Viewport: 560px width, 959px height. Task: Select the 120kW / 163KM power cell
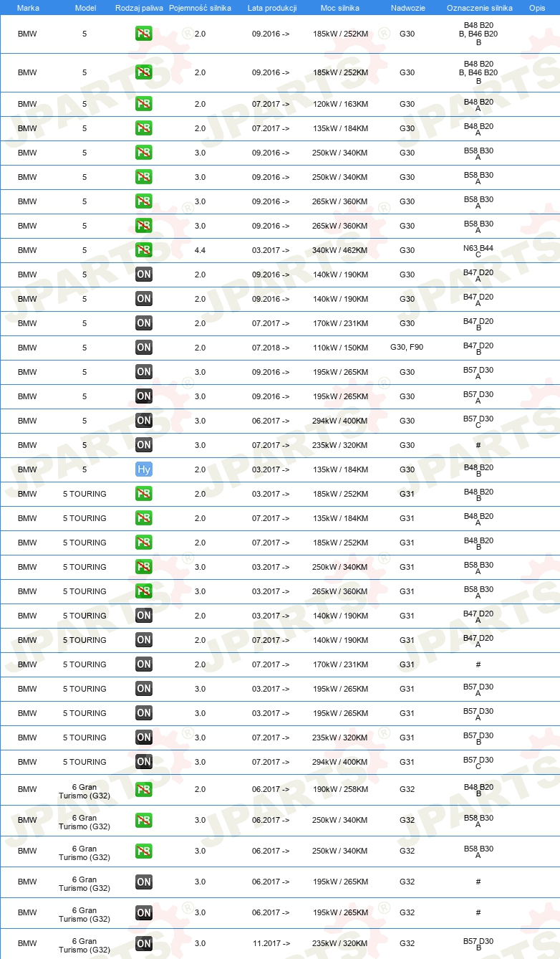click(340, 104)
